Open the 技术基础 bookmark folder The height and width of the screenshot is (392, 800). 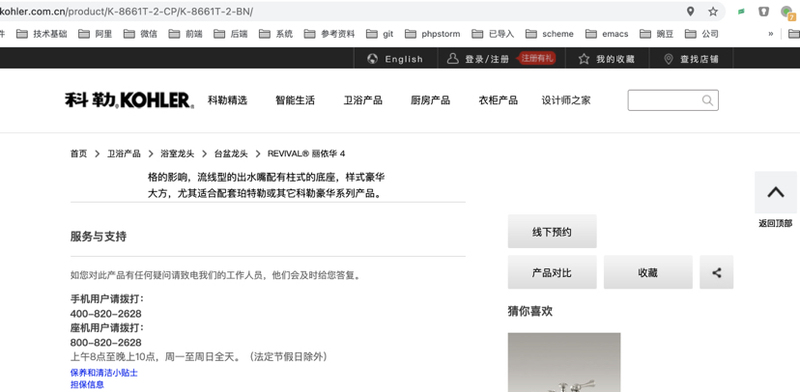click(41, 34)
